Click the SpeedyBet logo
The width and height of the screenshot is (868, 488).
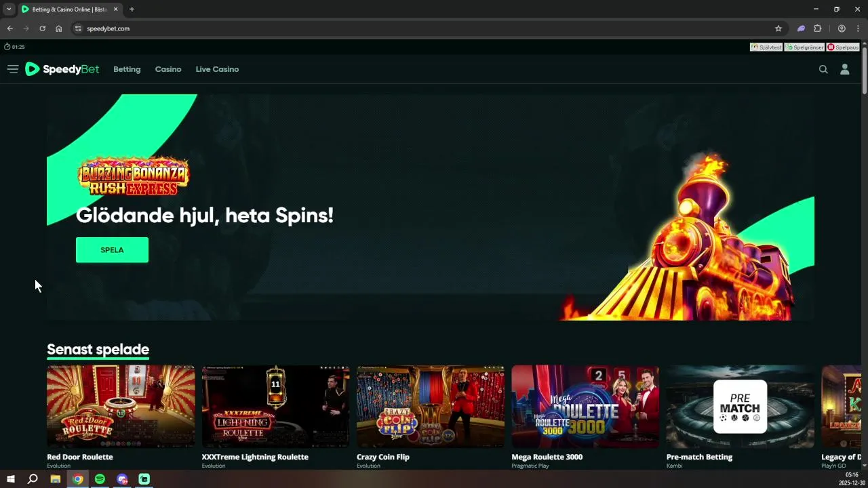click(x=62, y=69)
